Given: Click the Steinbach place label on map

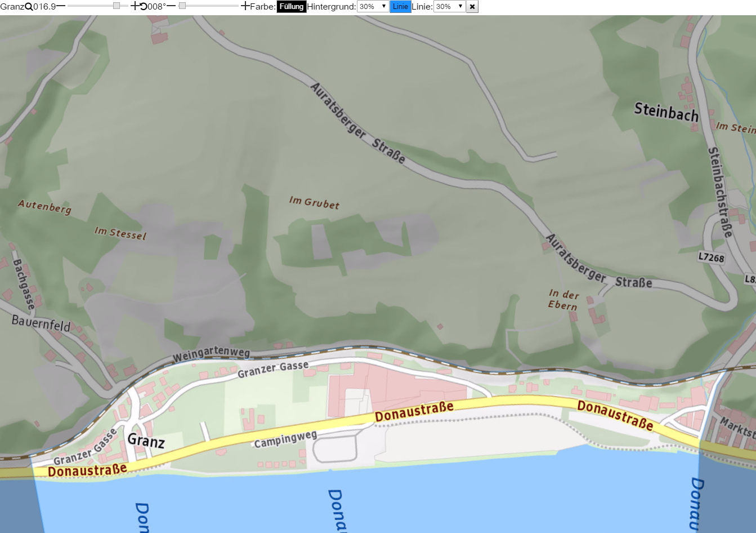Looking at the screenshot, I should pyautogui.click(x=666, y=112).
